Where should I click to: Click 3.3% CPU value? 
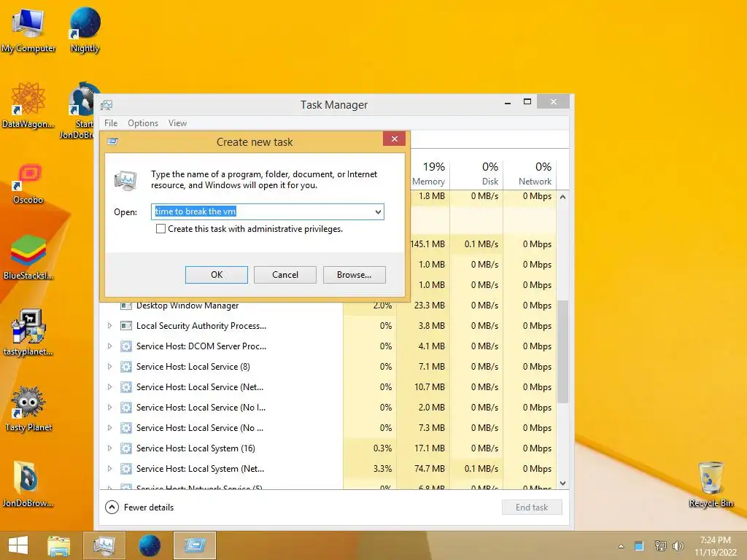pyautogui.click(x=382, y=469)
